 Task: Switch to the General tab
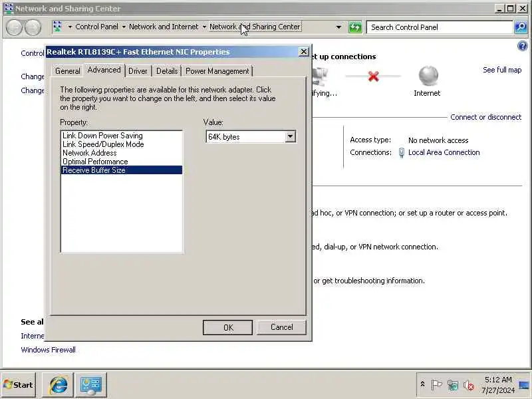(68, 71)
